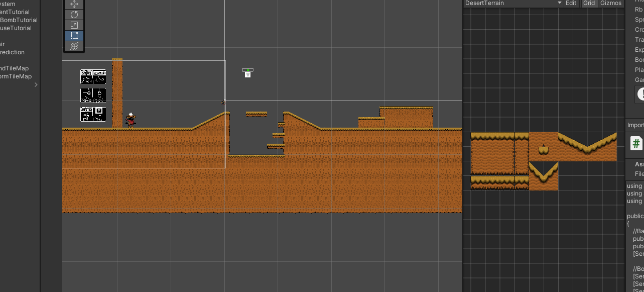Select the camera gizmo in scene

(x=247, y=73)
